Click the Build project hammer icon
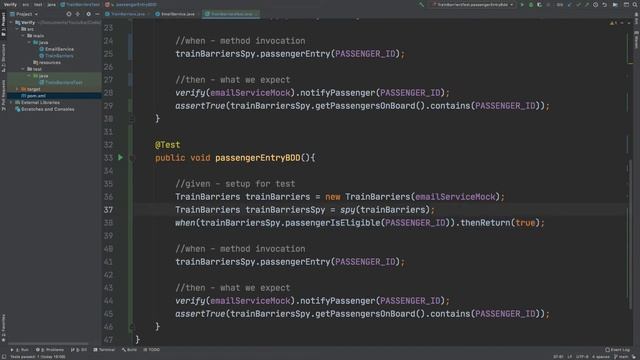640x360 pixels. 422,4
